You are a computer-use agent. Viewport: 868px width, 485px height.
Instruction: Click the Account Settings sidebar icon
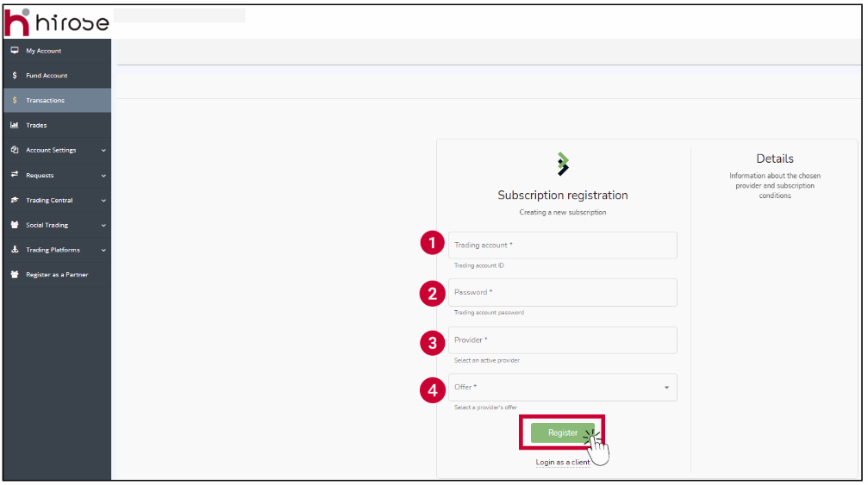point(15,151)
